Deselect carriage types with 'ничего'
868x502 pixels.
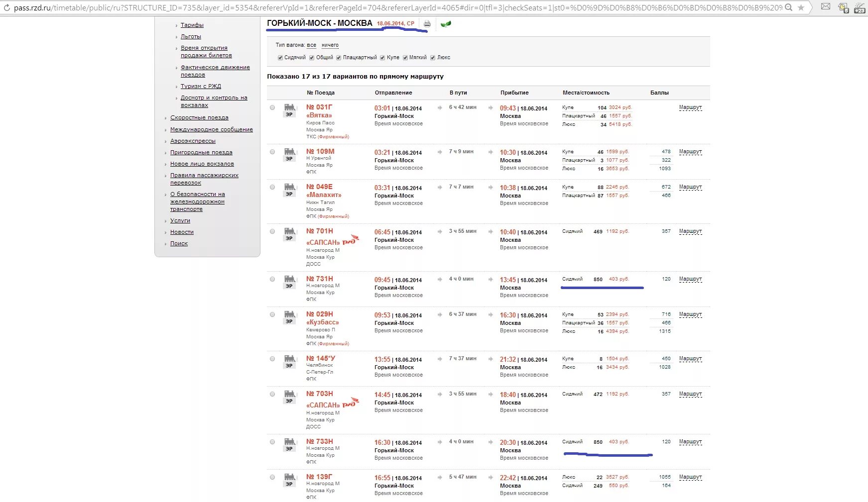coord(330,45)
